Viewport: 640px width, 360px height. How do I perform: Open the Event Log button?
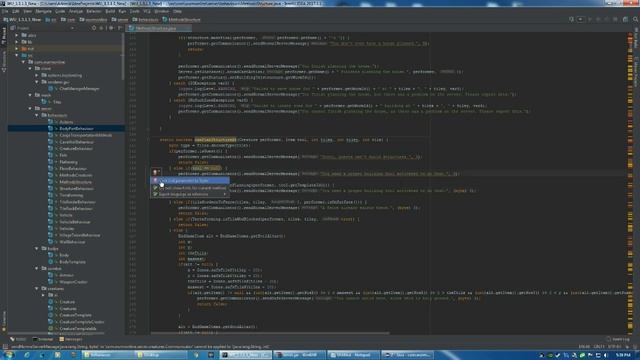tap(618, 339)
